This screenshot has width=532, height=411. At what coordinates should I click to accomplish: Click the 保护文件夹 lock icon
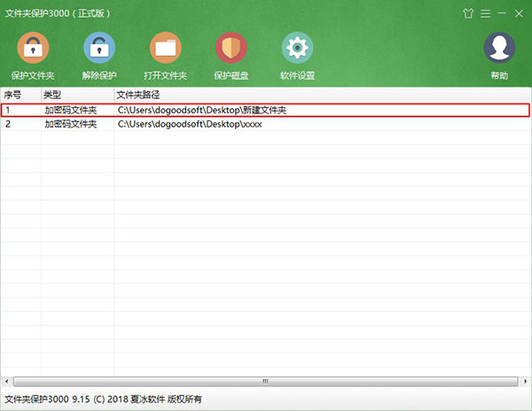click(x=33, y=48)
